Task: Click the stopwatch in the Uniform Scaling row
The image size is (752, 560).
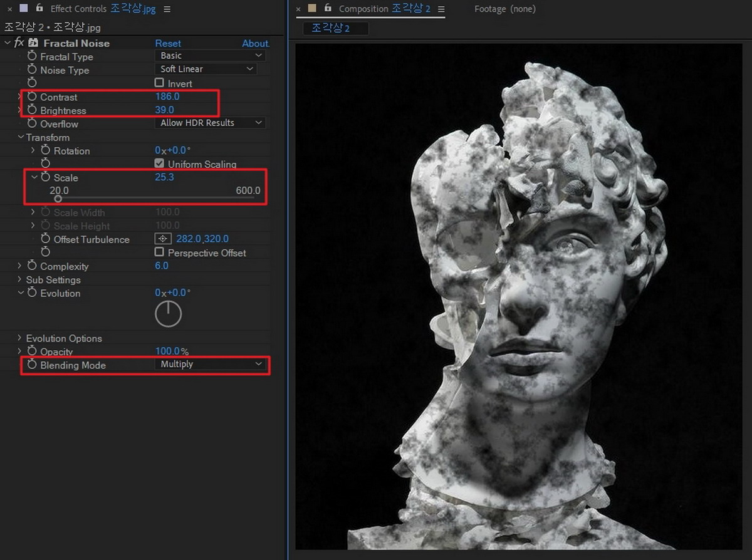Action: (45, 164)
